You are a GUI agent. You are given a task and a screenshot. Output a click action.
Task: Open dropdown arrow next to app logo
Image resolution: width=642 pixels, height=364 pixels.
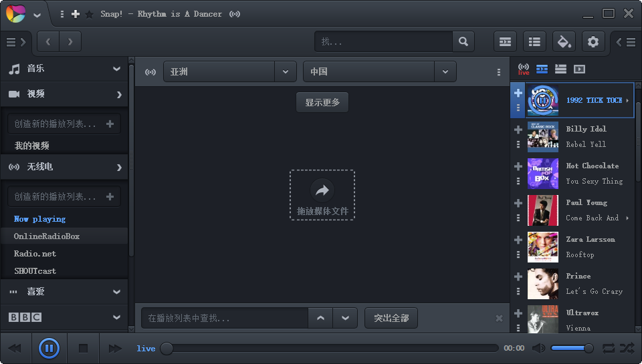point(37,15)
